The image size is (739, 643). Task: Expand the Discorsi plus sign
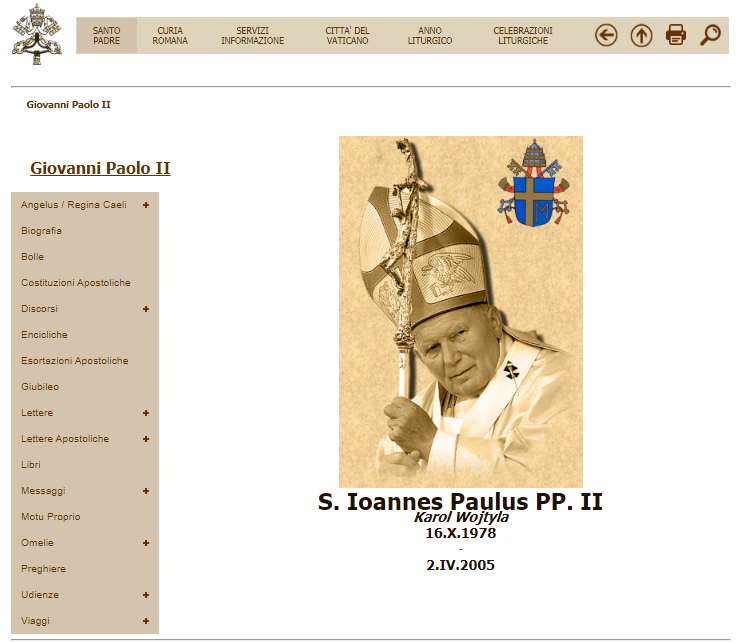point(146,309)
